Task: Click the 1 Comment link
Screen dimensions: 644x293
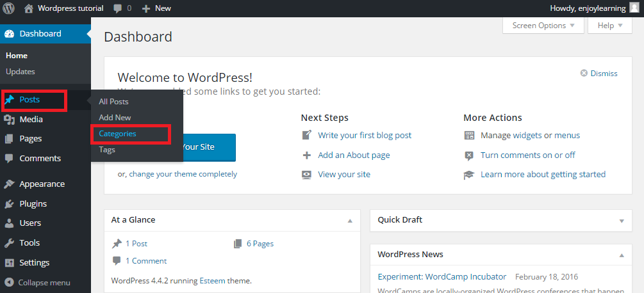Action: coord(146,261)
